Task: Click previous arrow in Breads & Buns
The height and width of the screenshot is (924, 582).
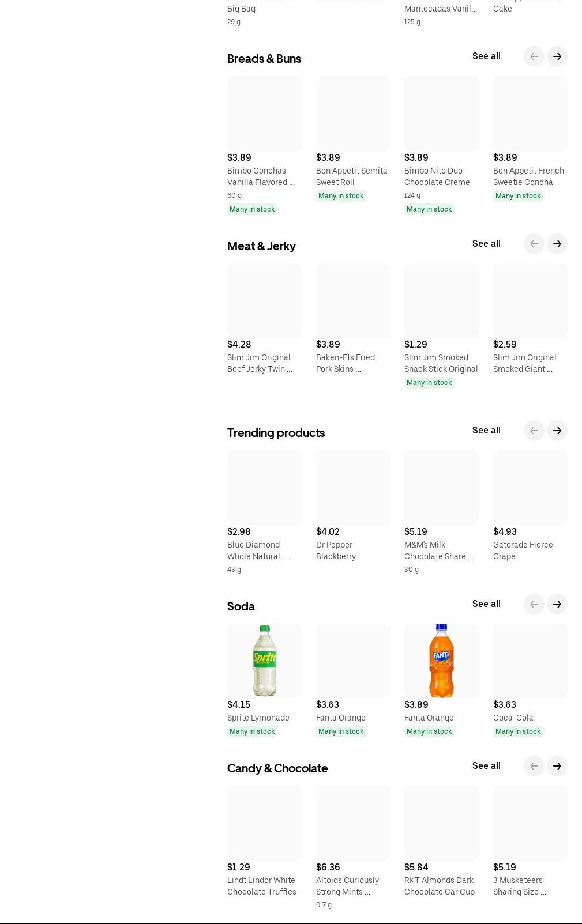Action: pyautogui.click(x=534, y=56)
